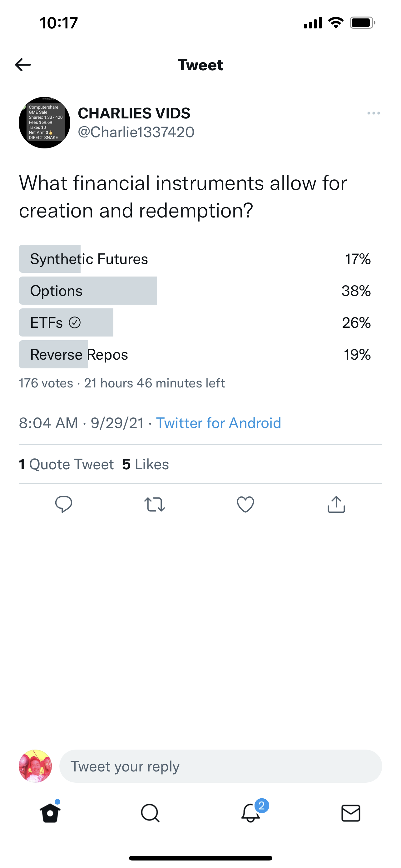Tap the share icon
This screenshot has width=401, height=868.
pos(336,504)
